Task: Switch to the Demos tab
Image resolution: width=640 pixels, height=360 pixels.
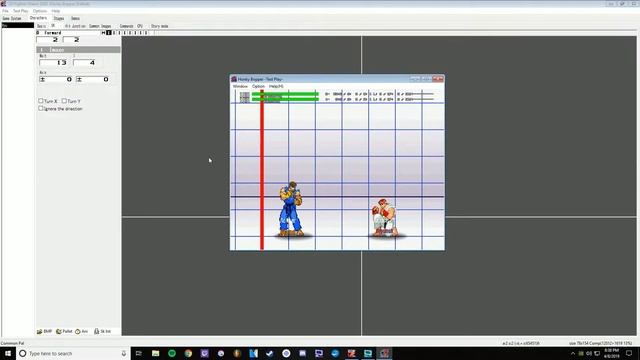Action: pyautogui.click(x=76, y=18)
